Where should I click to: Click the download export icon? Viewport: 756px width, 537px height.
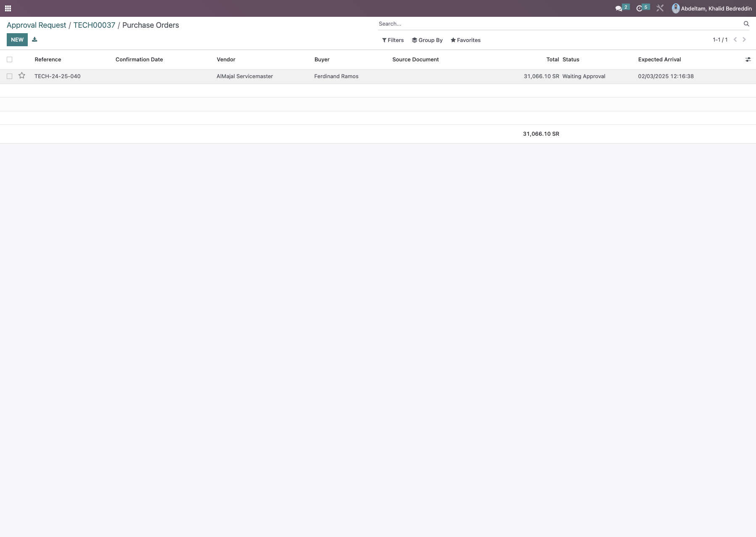(34, 39)
